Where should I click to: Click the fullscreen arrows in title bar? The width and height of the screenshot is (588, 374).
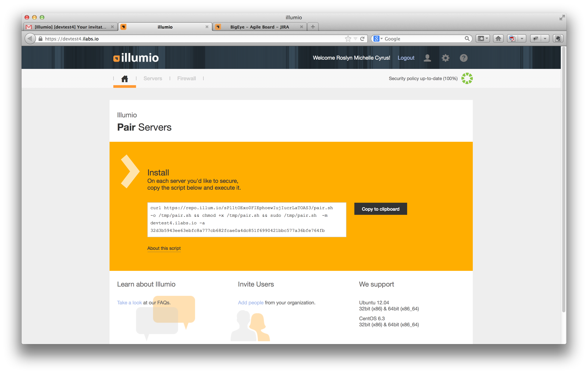point(562,18)
